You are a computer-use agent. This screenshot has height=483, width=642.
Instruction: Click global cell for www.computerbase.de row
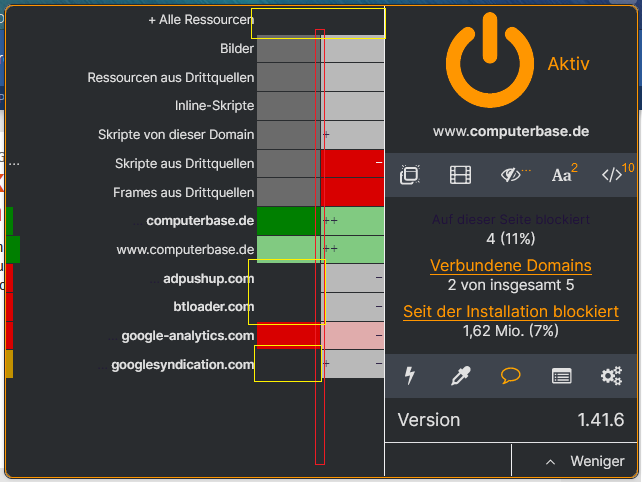(289, 249)
